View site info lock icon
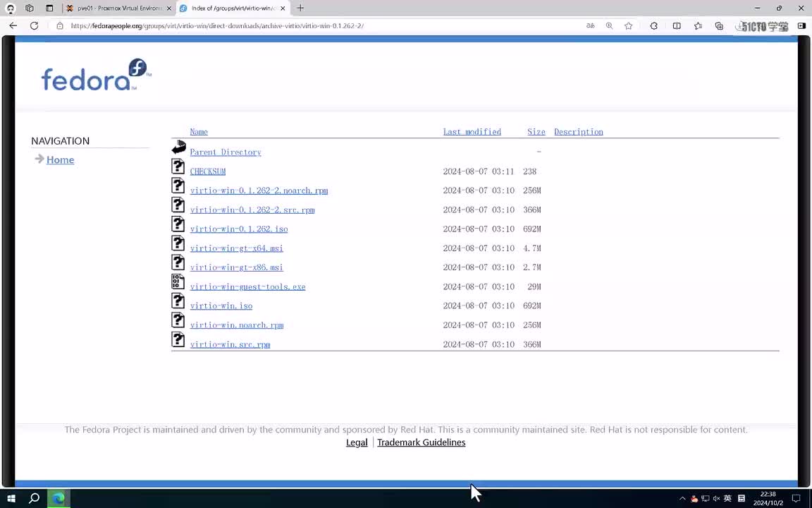Viewport: 812px width, 508px height. (60, 25)
